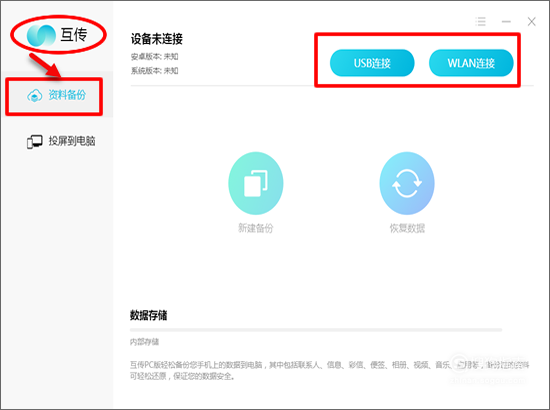Connect the device via USB连接 button
Screen dimensions: 550x410
[x=372, y=63]
